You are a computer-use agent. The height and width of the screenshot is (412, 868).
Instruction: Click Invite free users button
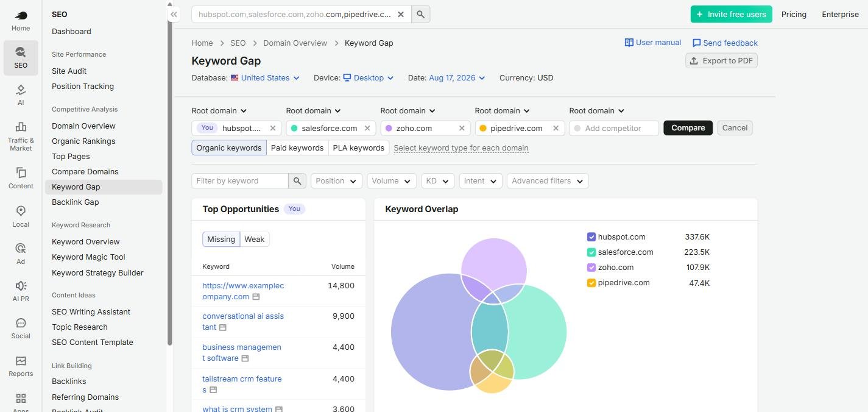point(731,14)
